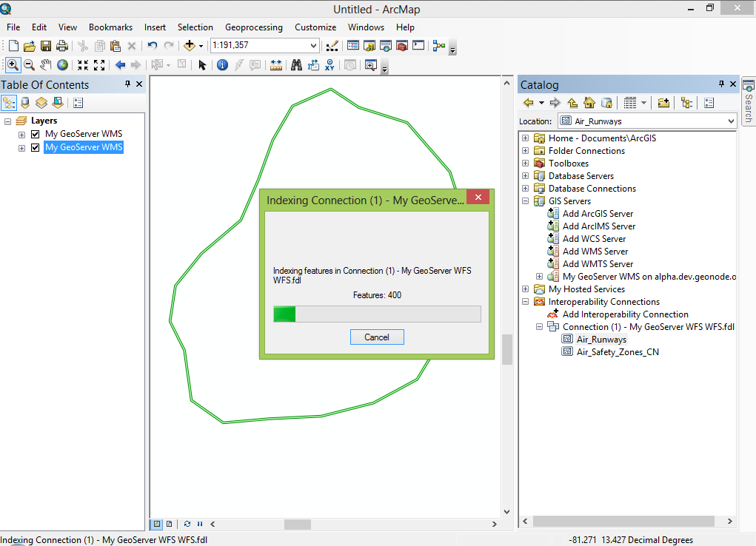The width and height of the screenshot is (756, 546).
Task: Open the viewer window tool
Action: (x=371, y=65)
